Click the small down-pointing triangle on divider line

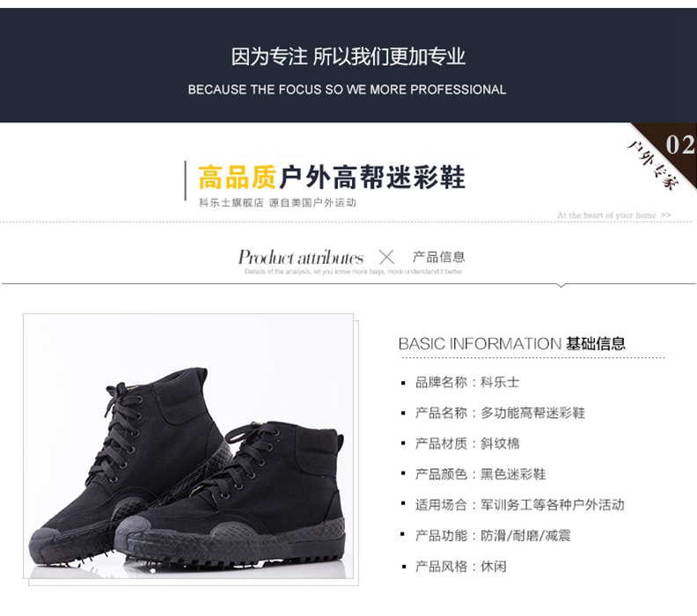561,285
